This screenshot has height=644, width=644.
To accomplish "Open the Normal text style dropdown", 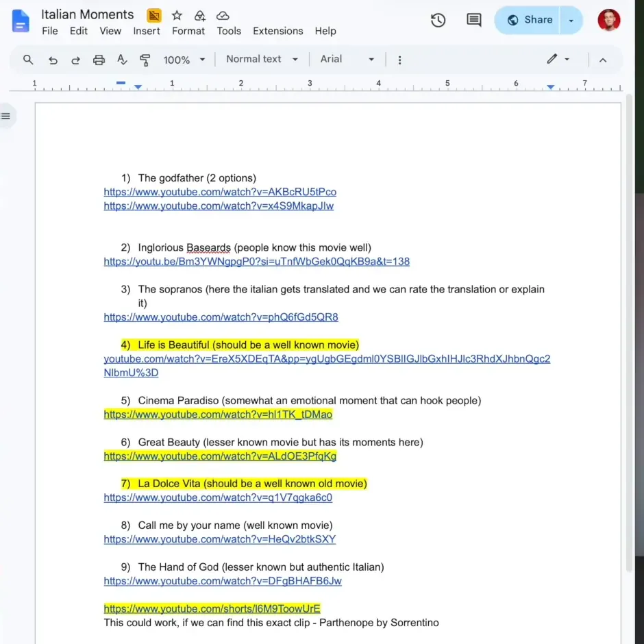I will [x=262, y=59].
